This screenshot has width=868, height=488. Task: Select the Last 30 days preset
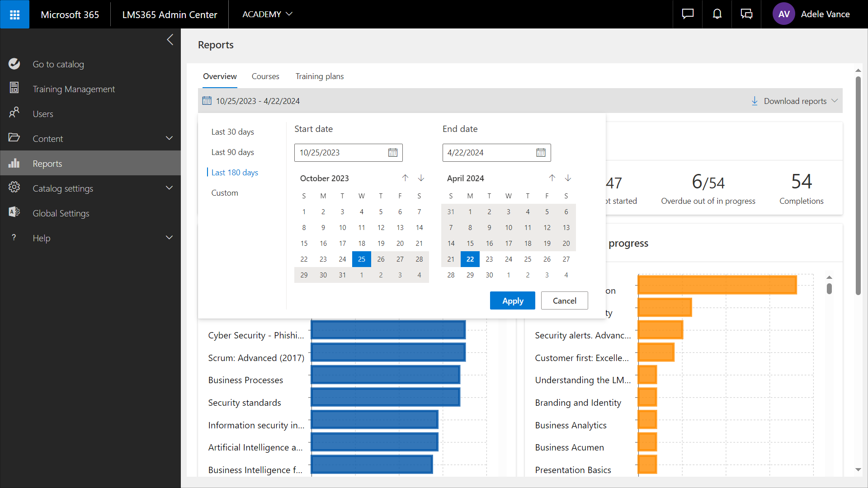(x=232, y=132)
